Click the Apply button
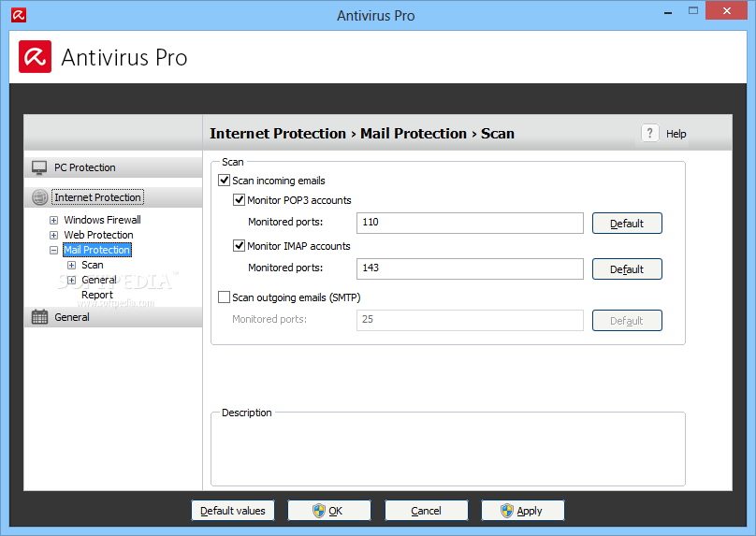This screenshot has height=536, width=756. tap(523, 511)
